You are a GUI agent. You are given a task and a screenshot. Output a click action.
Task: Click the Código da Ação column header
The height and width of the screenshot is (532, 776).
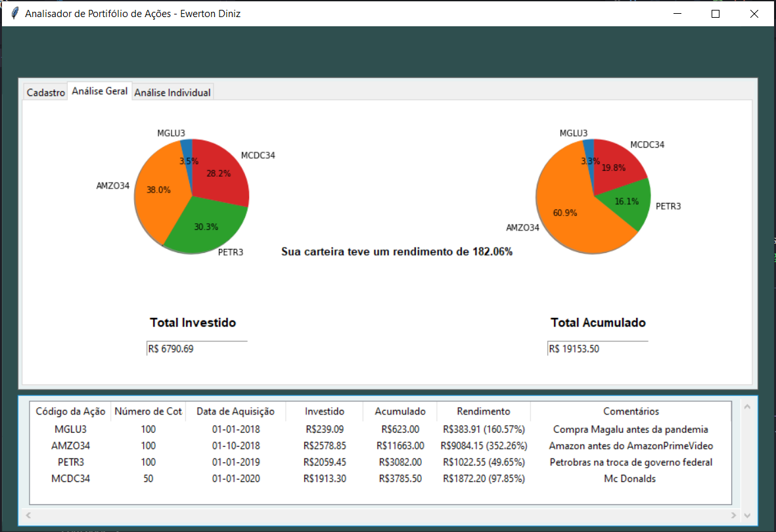click(70, 411)
